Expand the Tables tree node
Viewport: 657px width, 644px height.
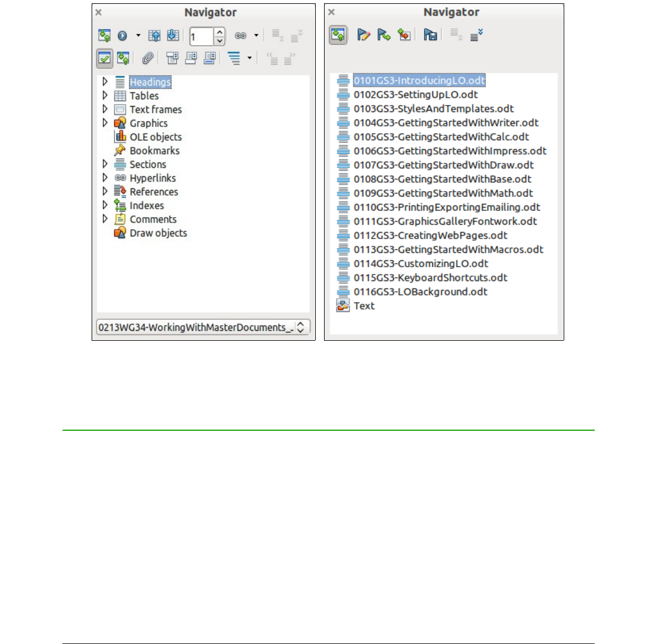point(105,95)
